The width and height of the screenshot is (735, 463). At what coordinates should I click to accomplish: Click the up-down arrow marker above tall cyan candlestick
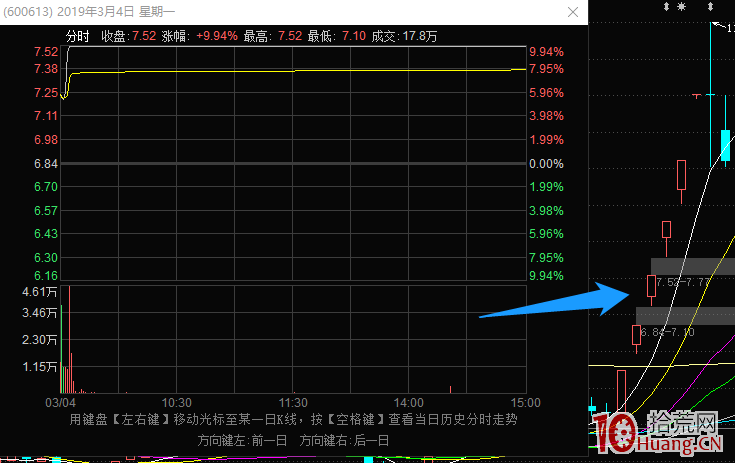[711, 7]
